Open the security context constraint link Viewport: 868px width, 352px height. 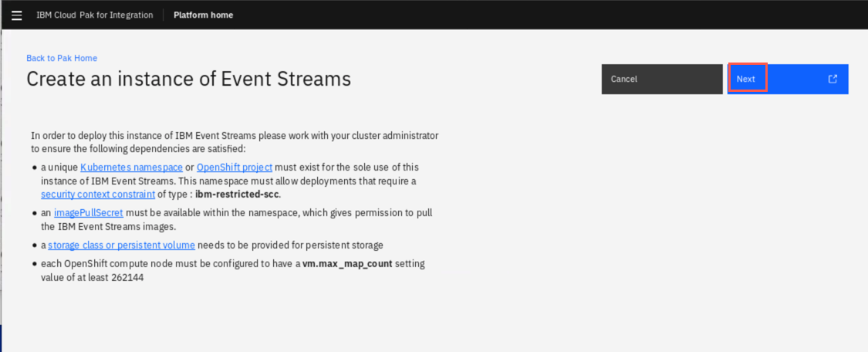(98, 195)
